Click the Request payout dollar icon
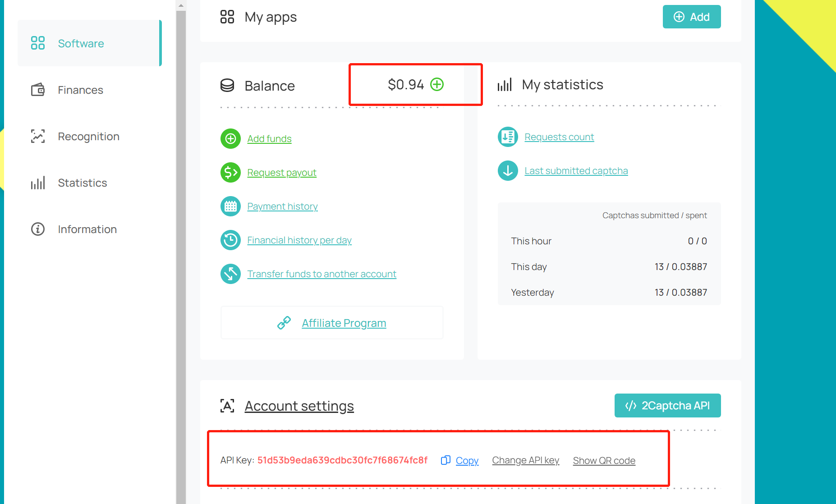 230,172
